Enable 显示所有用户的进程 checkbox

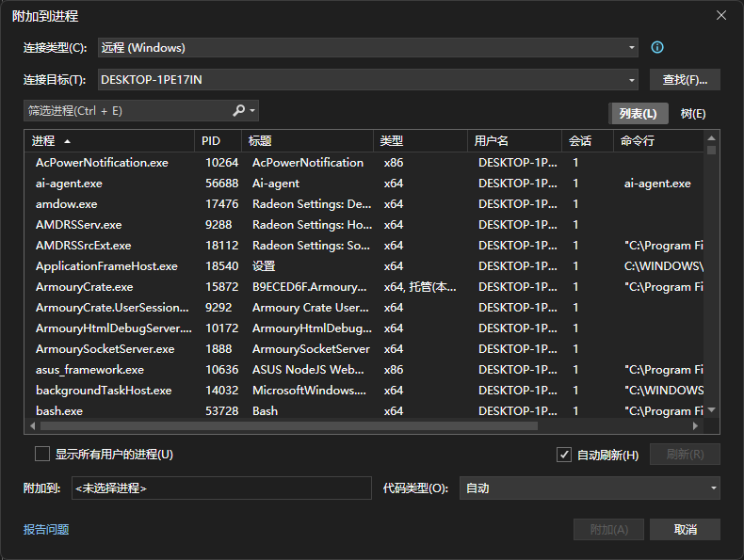tap(42, 455)
